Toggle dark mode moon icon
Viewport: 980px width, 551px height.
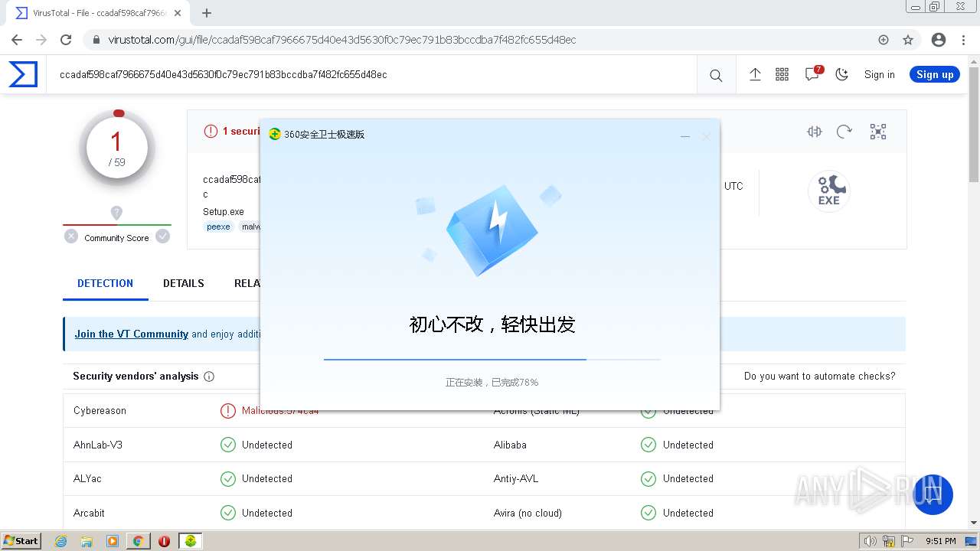[x=841, y=74]
